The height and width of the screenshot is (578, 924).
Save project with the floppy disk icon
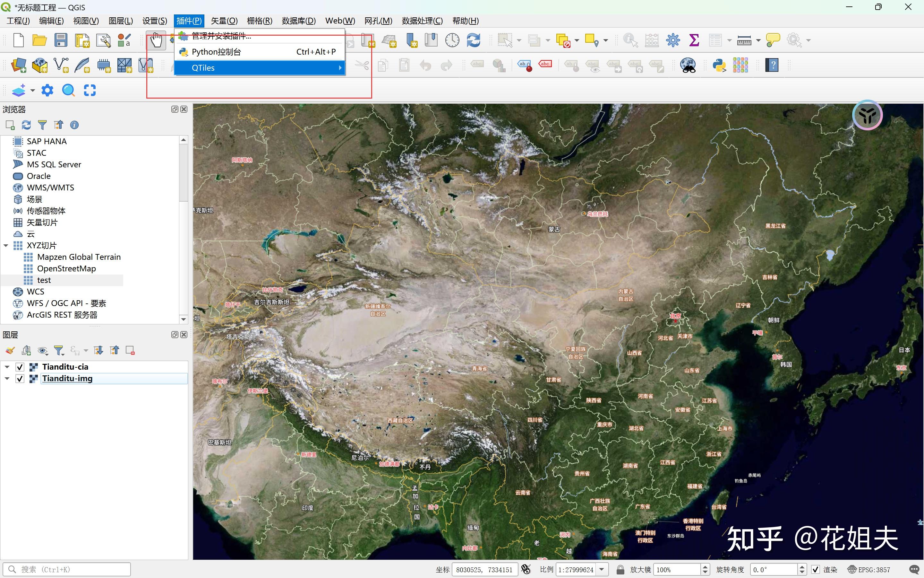point(61,40)
